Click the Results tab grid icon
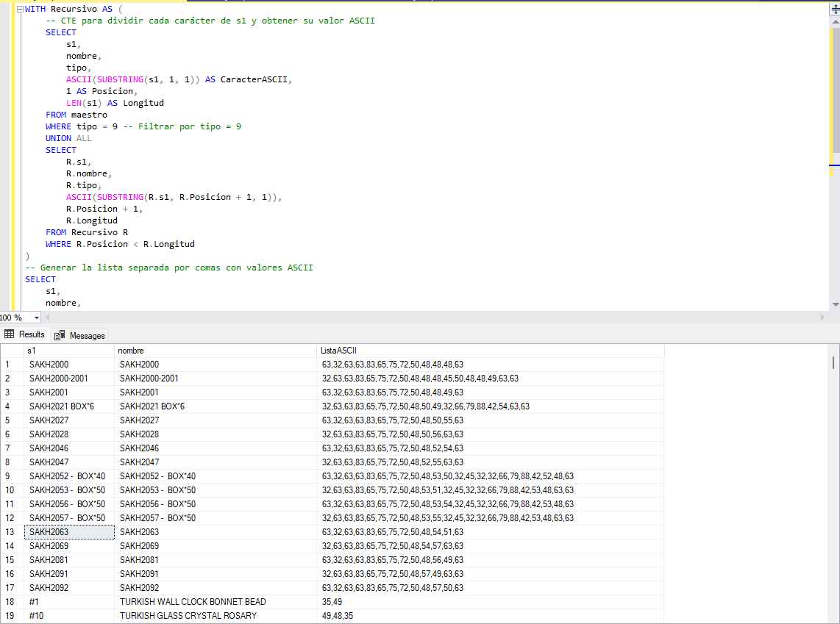840x624 pixels. [x=10, y=334]
